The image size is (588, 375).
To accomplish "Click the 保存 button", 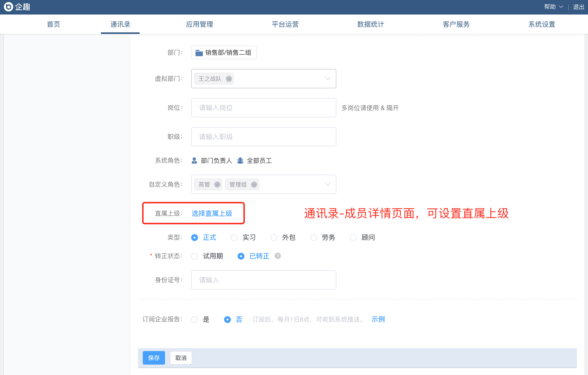I will (x=154, y=358).
